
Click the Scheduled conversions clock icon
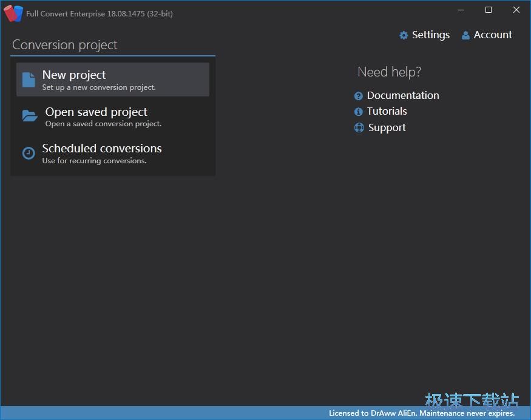pyautogui.click(x=29, y=153)
